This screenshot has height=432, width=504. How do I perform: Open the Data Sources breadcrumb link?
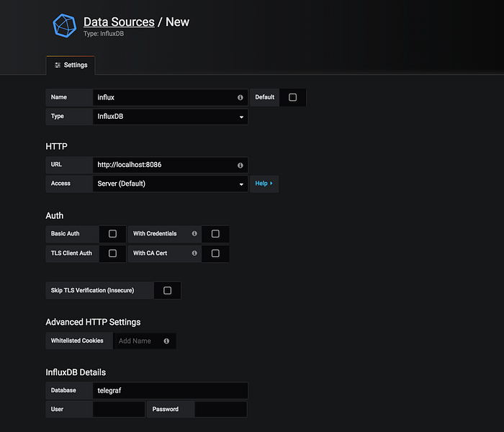(x=119, y=22)
